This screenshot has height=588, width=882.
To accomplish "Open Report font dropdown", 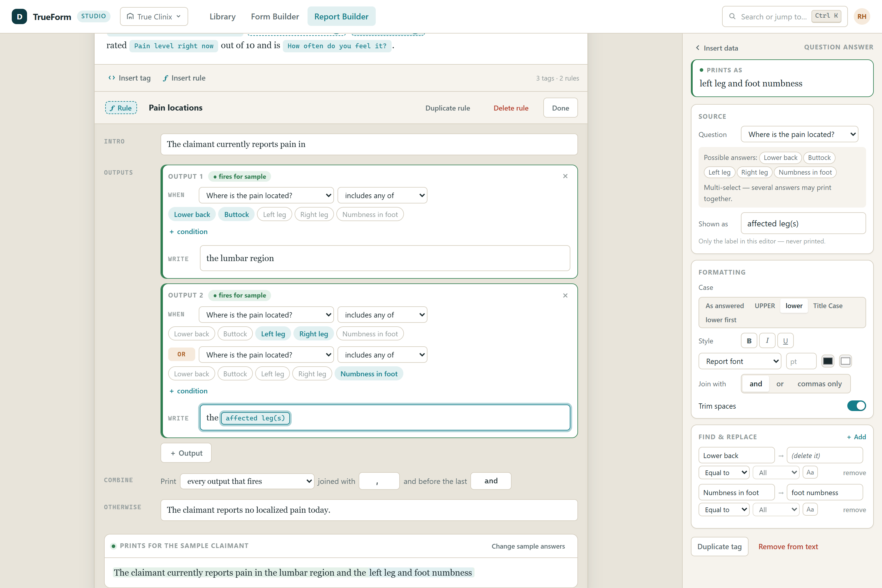I will [x=739, y=361].
